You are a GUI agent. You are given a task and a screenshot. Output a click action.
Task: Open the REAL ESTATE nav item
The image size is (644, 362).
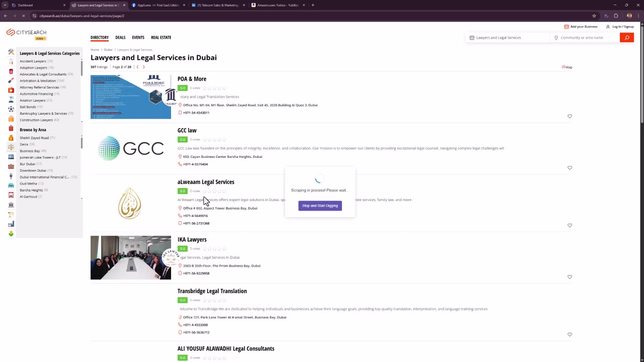click(161, 37)
